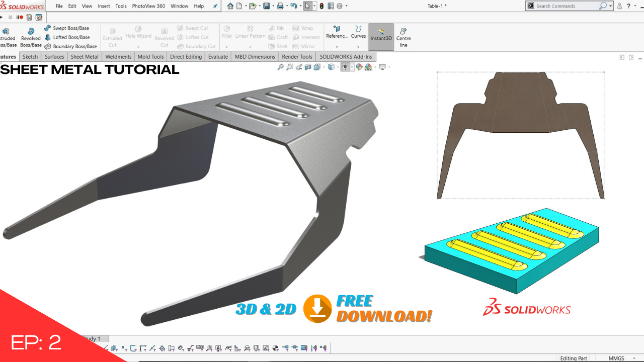
Task: Open the dropdown arrow beside Search Commands magnifier
Action: click(x=611, y=6)
